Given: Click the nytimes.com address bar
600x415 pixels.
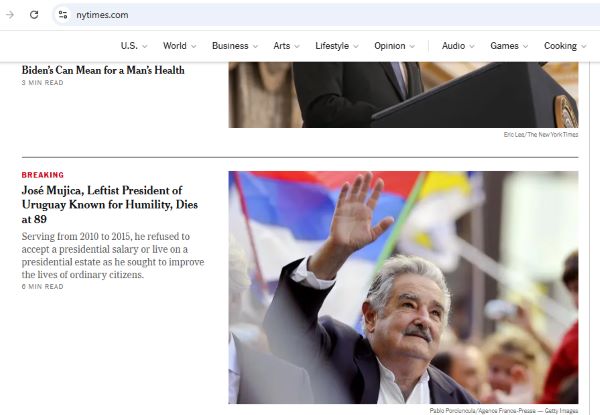Looking at the screenshot, I should coord(300,15).
